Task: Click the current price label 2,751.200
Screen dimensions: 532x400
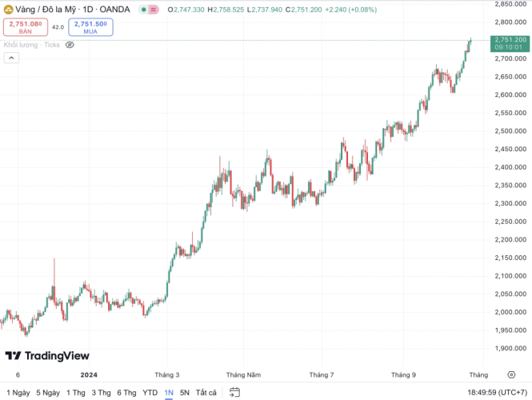Action: click(510, 39)
